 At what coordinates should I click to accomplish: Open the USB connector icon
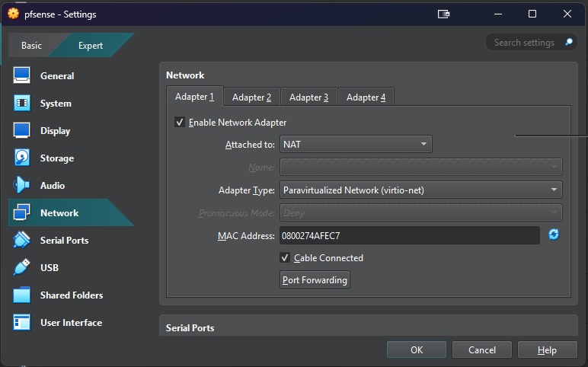21,267
